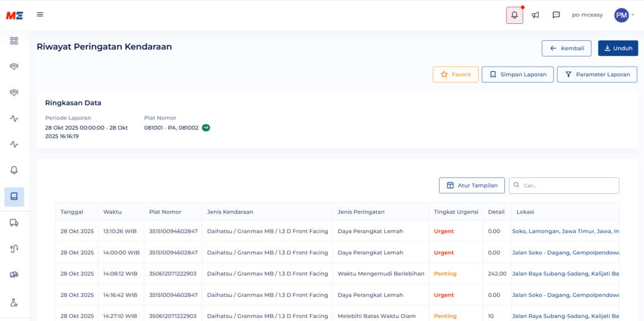Mark report as Favorit
The image size is (644, 321).
(455, 74)
